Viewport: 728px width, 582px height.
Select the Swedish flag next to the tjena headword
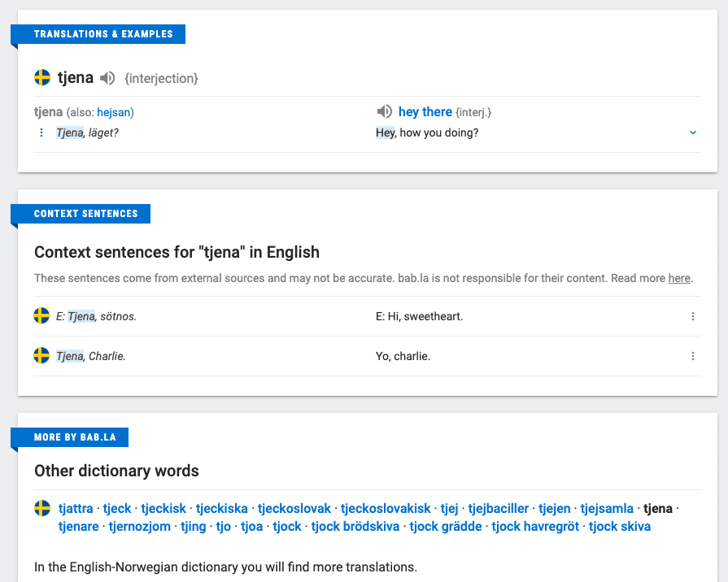(x=41, y=77)
